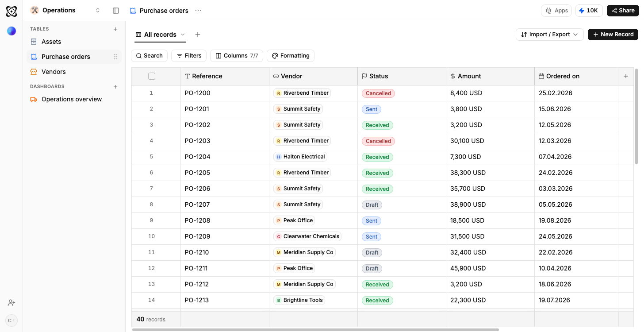Click the 45,900 USD amount cell

(490, 268)
